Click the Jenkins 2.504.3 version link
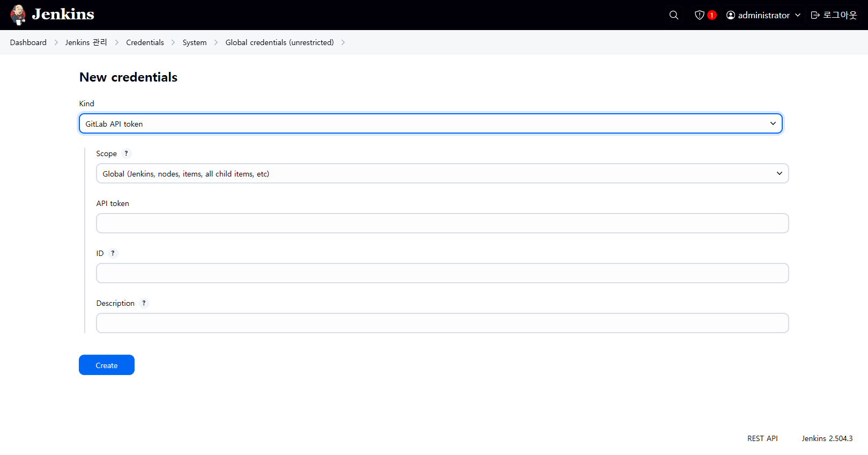Viewport: 868px width, 455px height. [x=827, y=438]
